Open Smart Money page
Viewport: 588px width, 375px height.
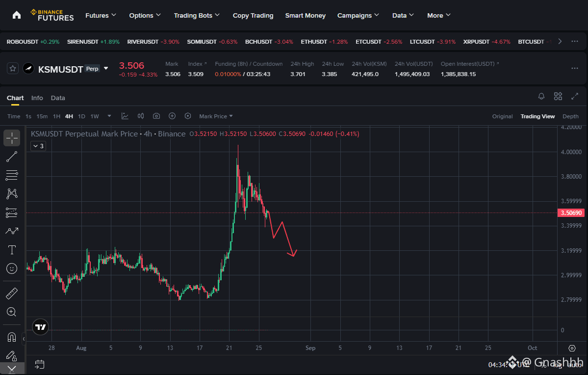pyautogui.click(x=305, y=15)
